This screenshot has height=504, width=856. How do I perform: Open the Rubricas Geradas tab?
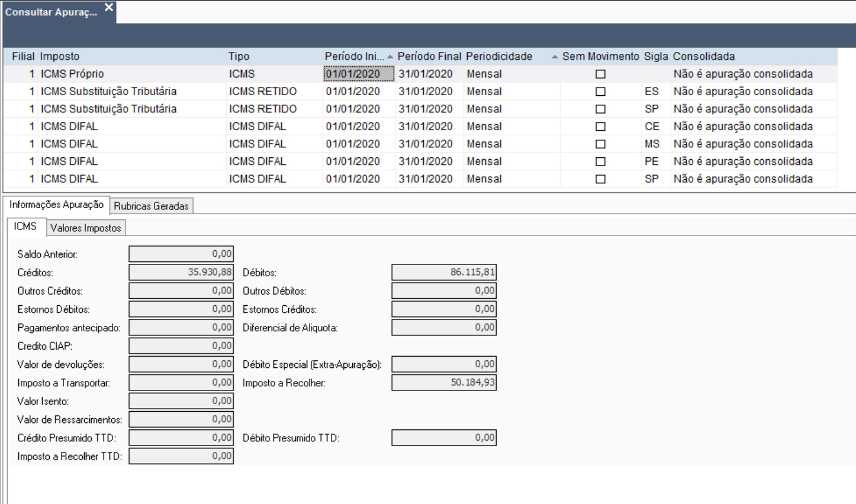click(x=151, y=206)
